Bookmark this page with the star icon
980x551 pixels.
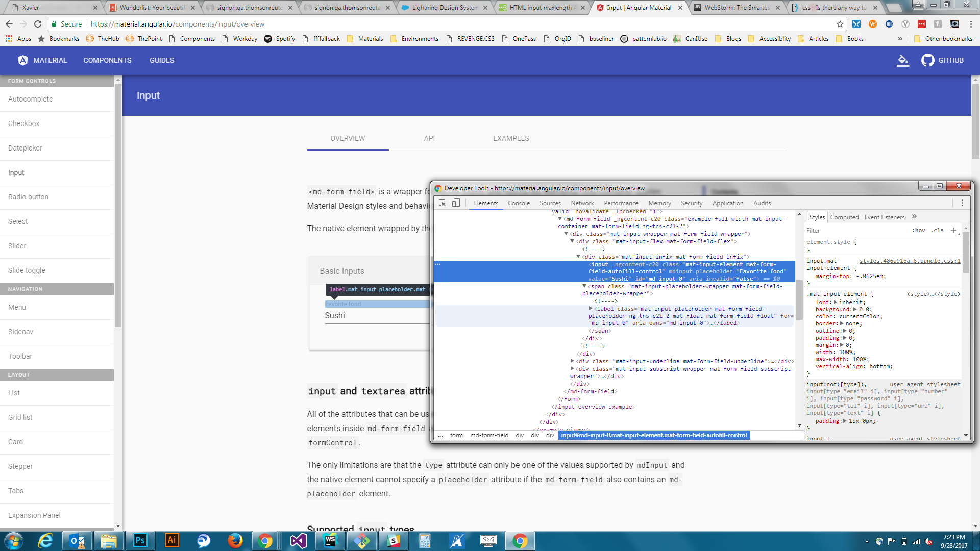[840, 24]
